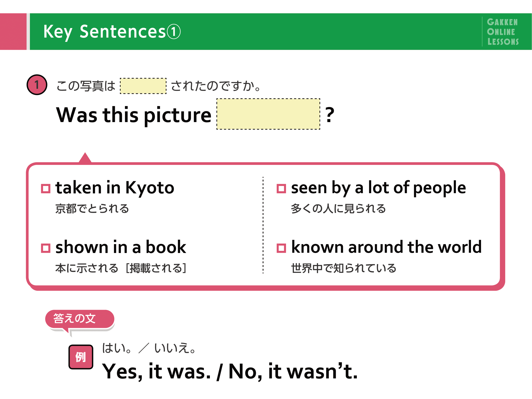Click the answer sentence Yes, it was
This screenshot has height=399, width=532.
tap(156, 371)
